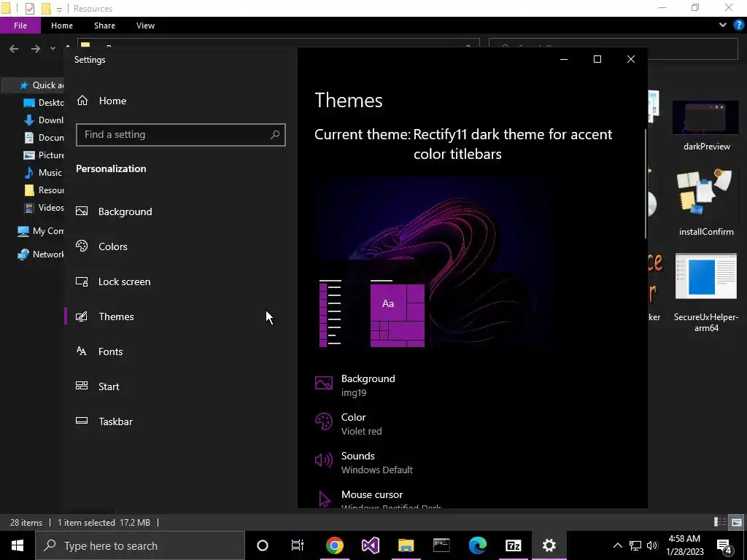747x560 pixels.
Task: Select Desktop in Explorer navigation pane
Action: coord(44,102)
